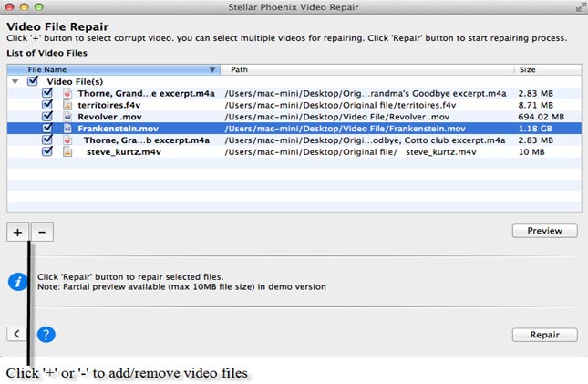
Task: Click the 8.71 MB size cell
Action: pyautogui.click(x=535, y=105)
